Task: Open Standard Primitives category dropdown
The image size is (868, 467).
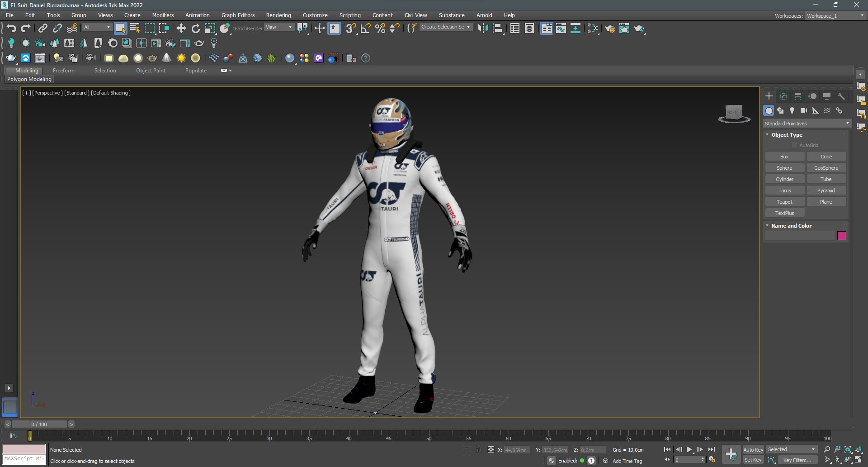Action: (807, 124)
